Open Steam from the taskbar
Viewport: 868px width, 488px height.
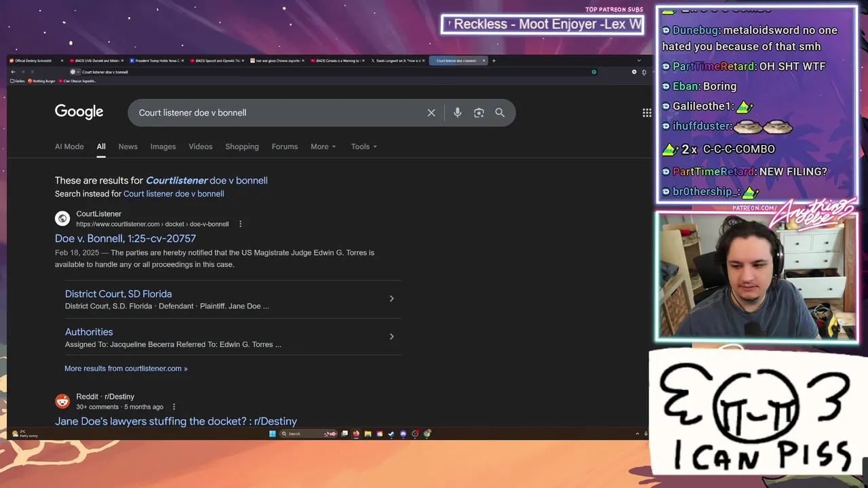391,434
